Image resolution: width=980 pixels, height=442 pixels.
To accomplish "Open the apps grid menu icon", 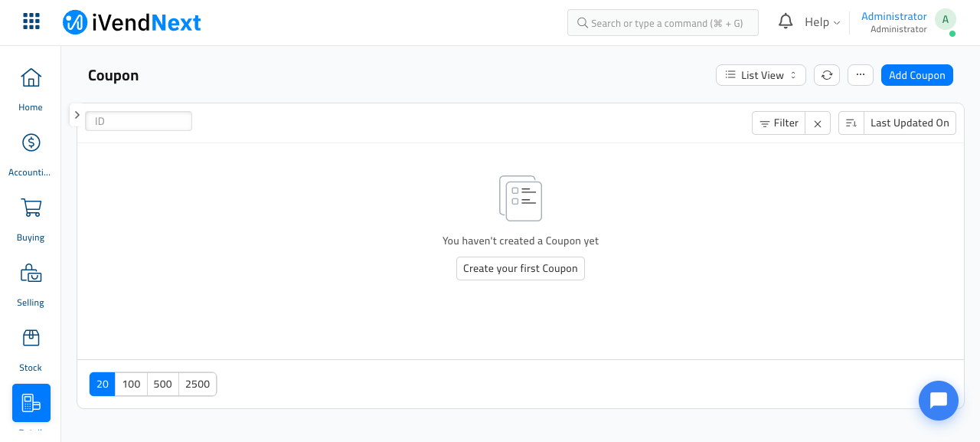I will tap(31, 21).
